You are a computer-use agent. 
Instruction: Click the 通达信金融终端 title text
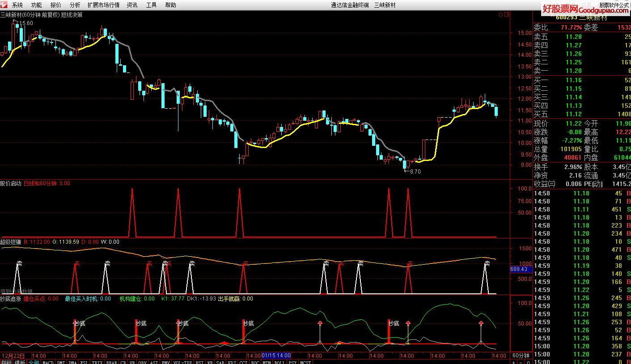pyautogui.click(x=350, y=5)
